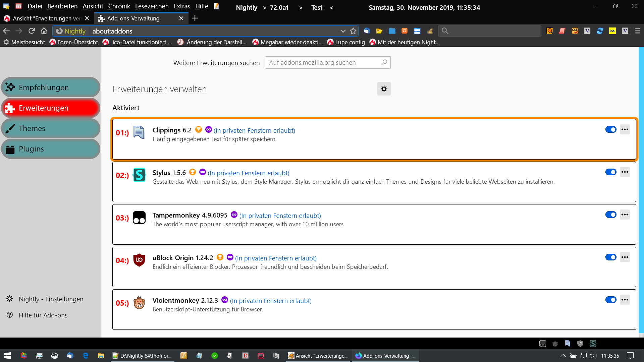Open a new tab with plus button

click(x=195, y=18)
